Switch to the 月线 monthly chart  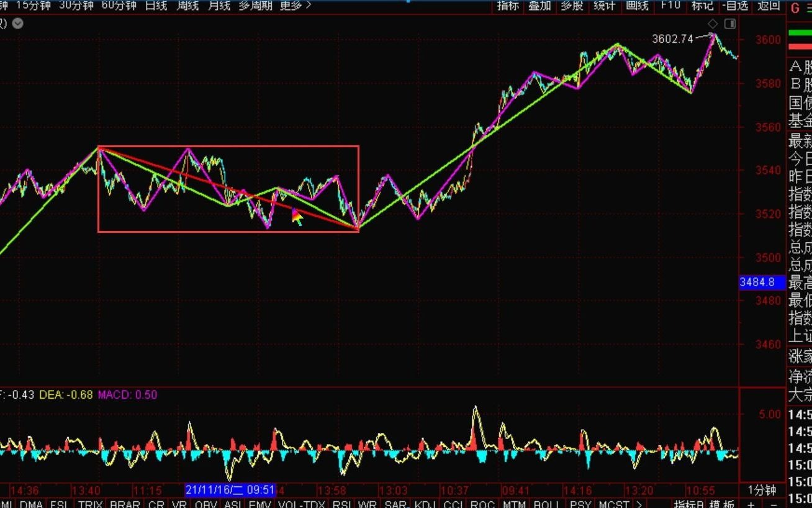[219, 6]
